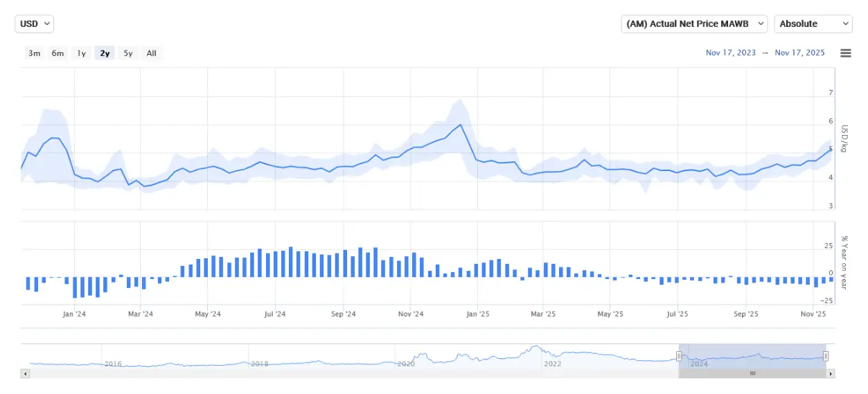Open the chart context menu hamburger icon
This screenshot has width=868, height=394.
click(x=845, y=53)
